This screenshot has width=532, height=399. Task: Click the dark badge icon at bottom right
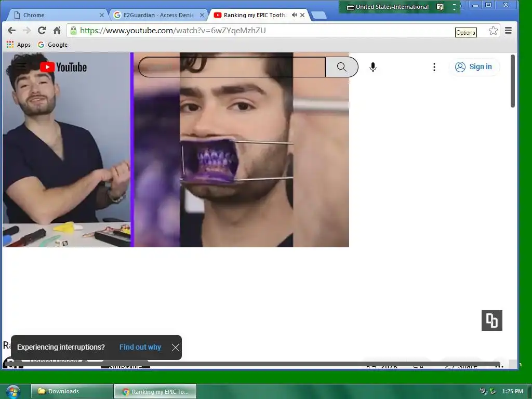tap(492, 320)
